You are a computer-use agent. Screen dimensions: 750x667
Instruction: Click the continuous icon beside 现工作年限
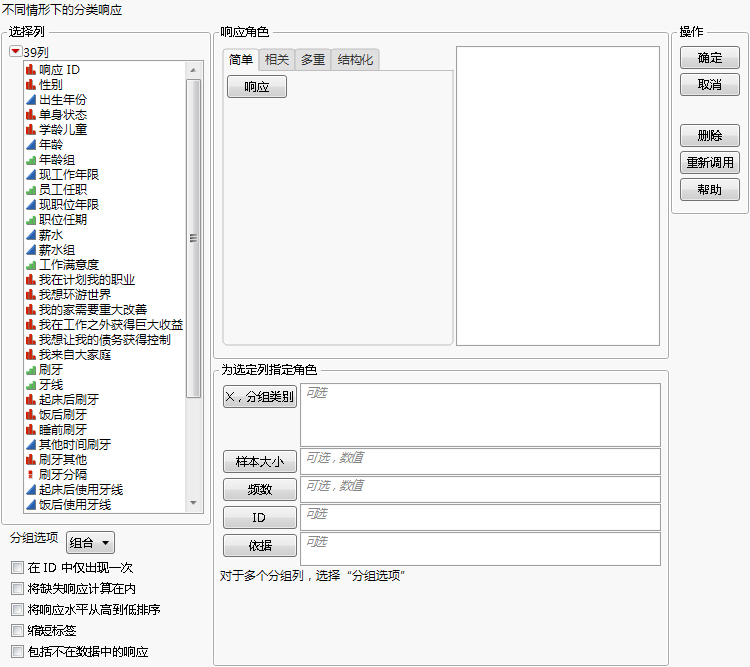(x=31, y=175)
